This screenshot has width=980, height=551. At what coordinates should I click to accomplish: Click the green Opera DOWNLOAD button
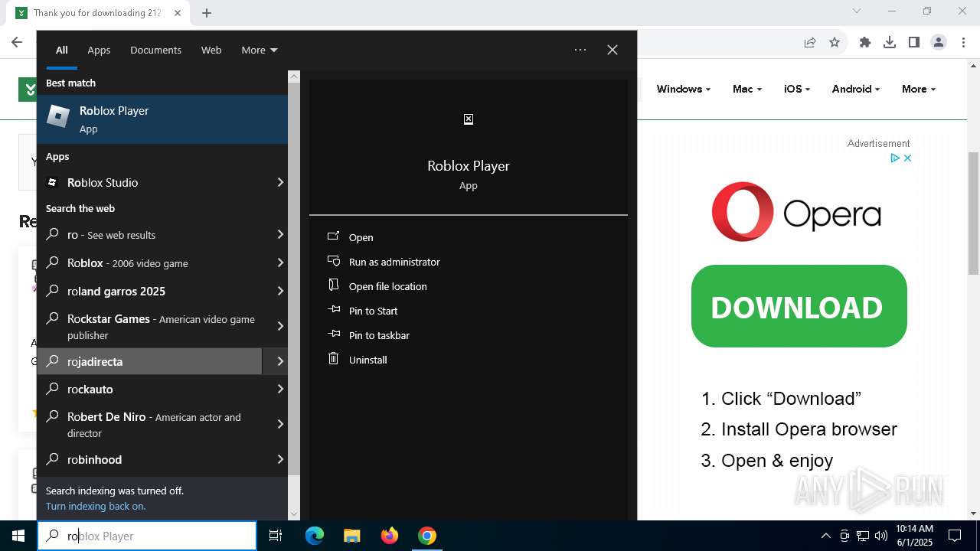point(799,306)
